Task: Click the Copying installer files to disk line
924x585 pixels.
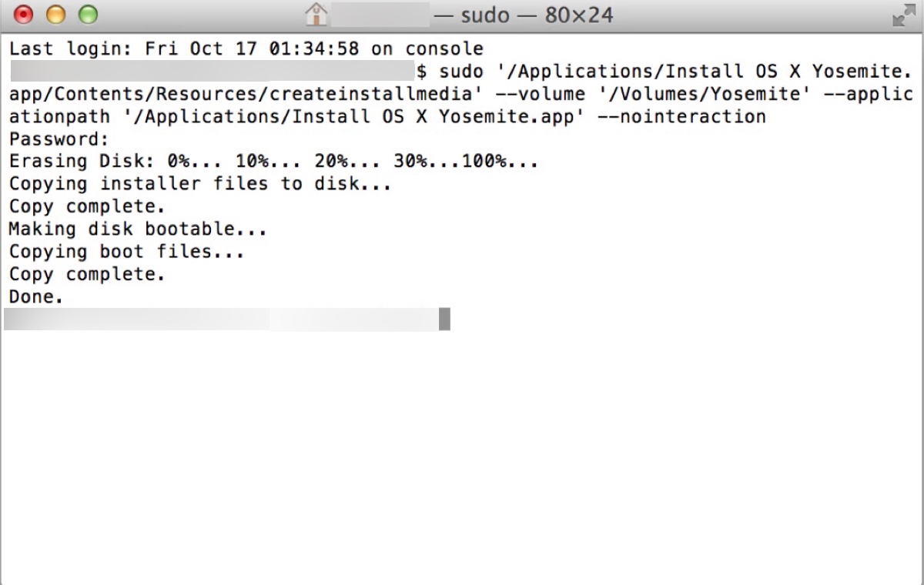Action: [x=199, y=183]
